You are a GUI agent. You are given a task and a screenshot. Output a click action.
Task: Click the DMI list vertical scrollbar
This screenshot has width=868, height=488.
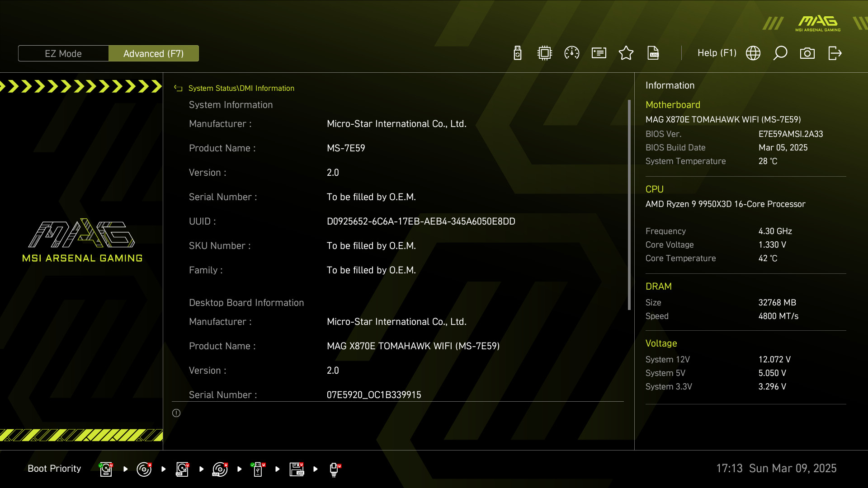click(629, 205)
